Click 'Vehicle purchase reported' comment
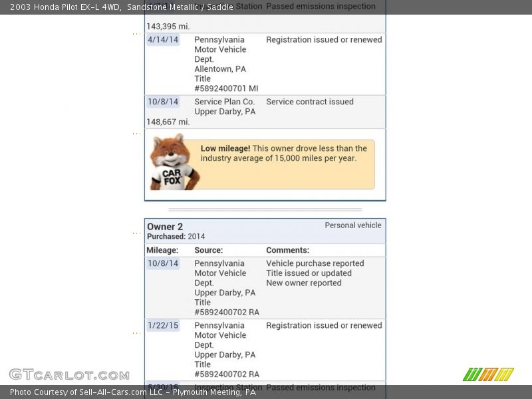 315,263
